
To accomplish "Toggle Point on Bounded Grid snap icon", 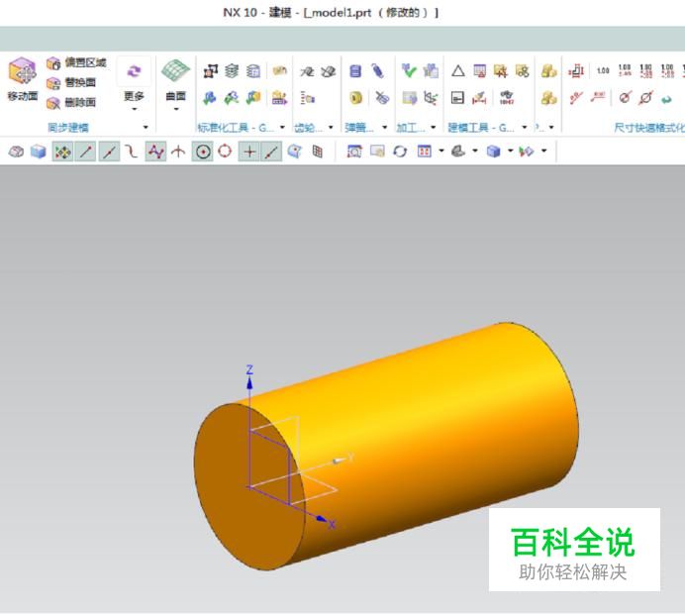I will 318,152.
